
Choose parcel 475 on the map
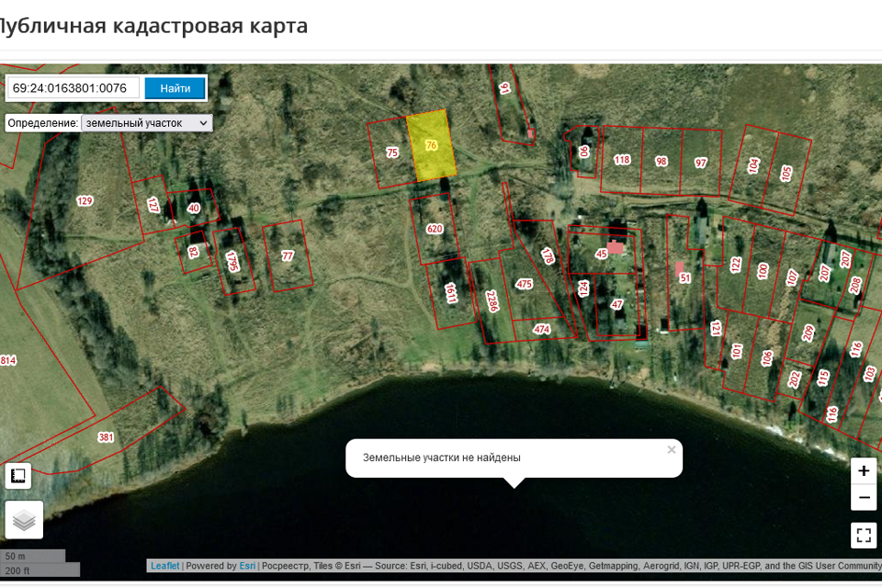[x=524, y=285]
